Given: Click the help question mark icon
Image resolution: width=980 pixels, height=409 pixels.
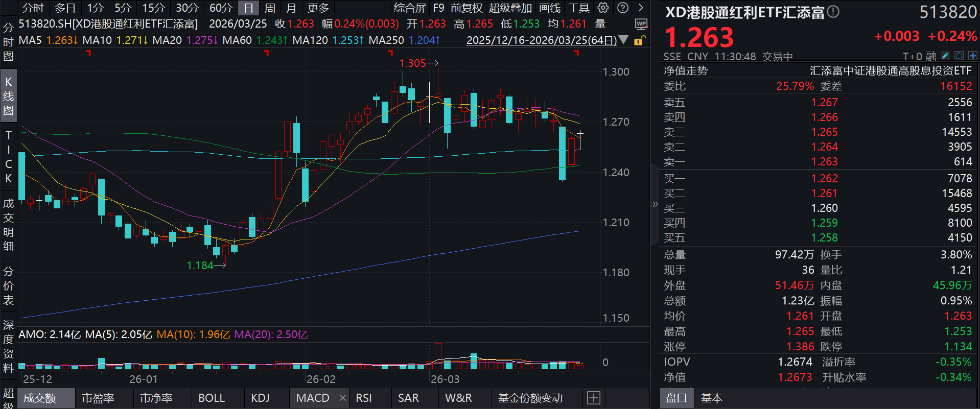Looking at the screenshot, I should [x=623, y=8].
